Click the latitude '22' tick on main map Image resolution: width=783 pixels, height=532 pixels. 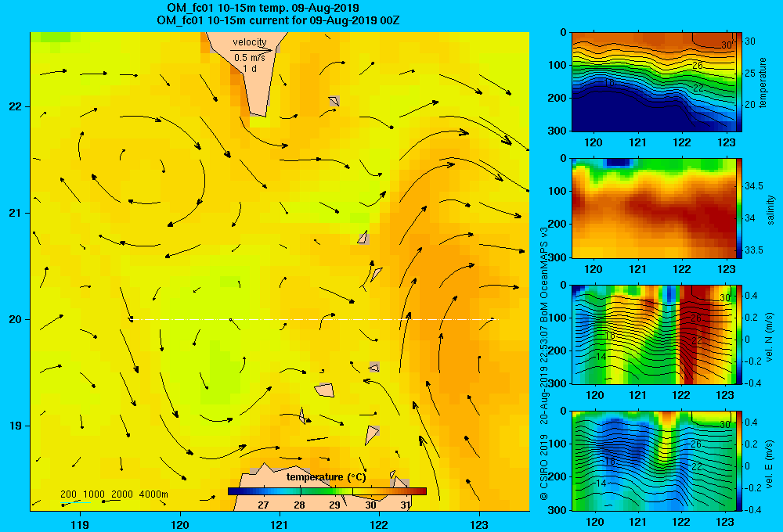click(x=15, y=107)
